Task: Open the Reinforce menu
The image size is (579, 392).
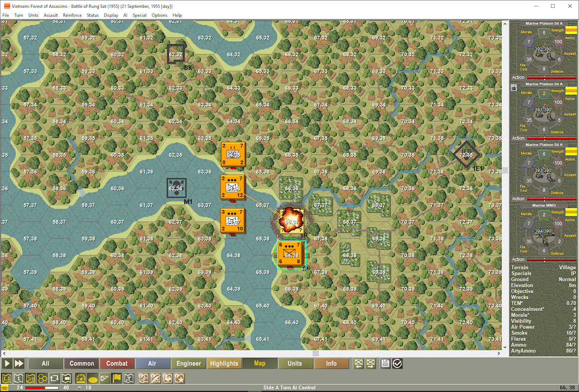Action: [72, 15]
